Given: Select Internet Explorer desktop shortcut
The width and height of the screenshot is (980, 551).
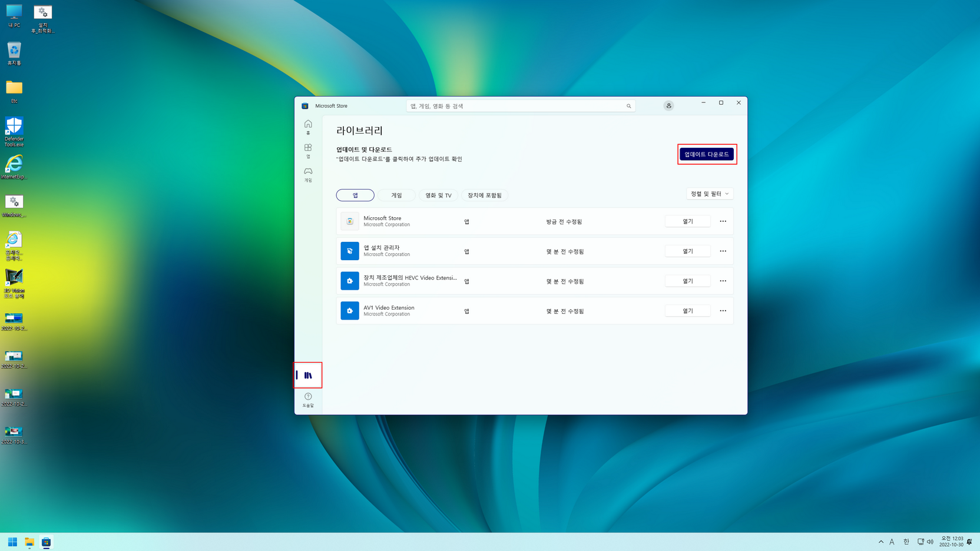Looking at the screenshot, I should [14, 167].
